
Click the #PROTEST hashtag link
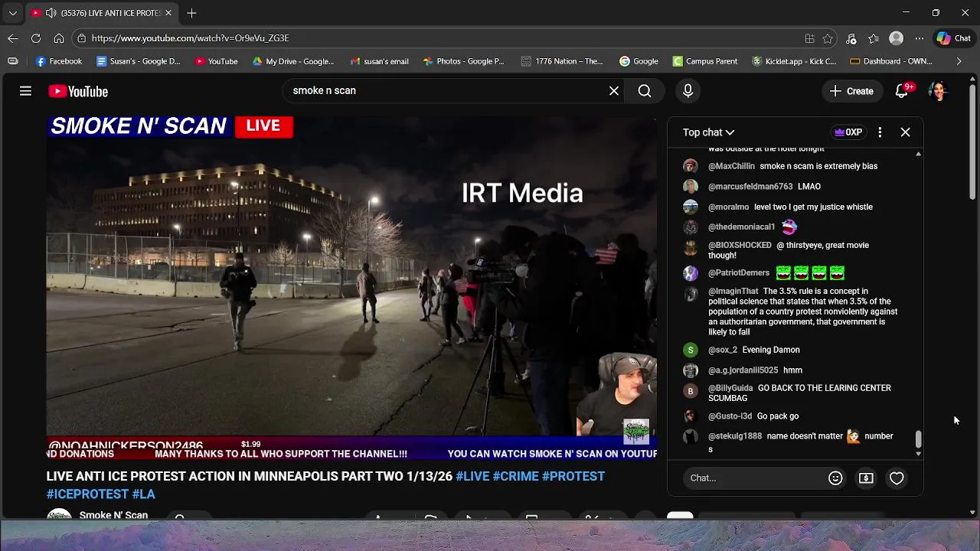click(x=573, y=476)
